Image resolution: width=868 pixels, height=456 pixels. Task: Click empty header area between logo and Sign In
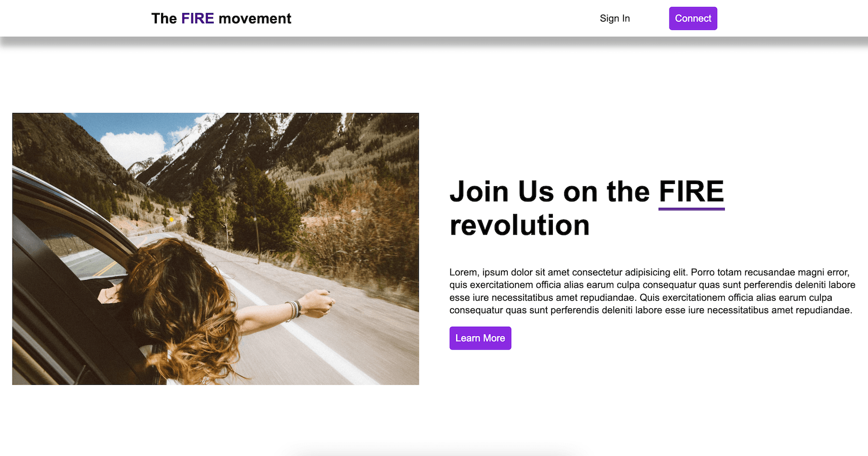coord(445,18)
